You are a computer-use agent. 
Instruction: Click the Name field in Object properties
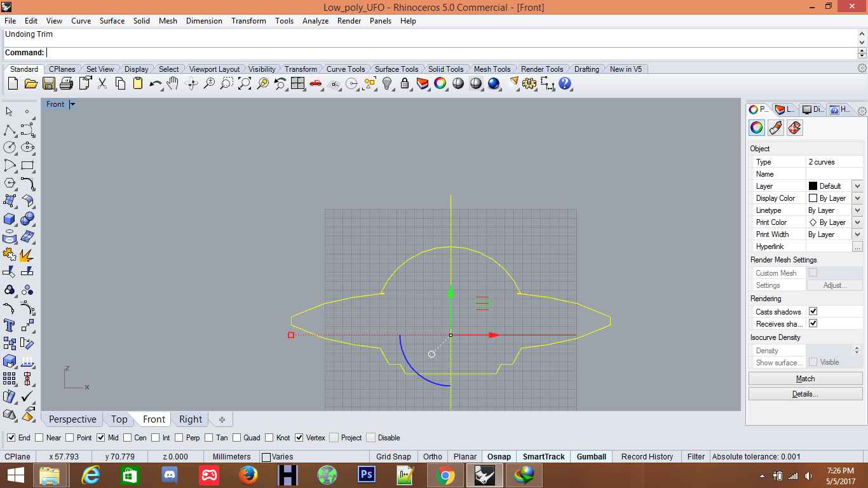point(834,174)
